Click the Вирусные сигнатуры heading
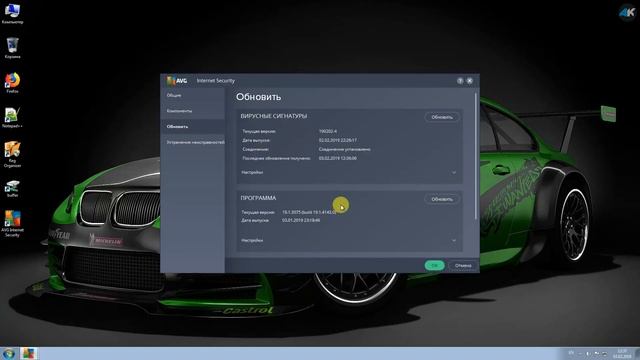 click(274, 116)
